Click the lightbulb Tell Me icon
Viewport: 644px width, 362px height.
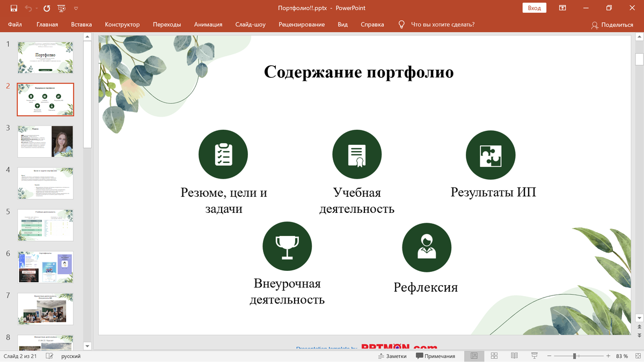pos(401,25)
